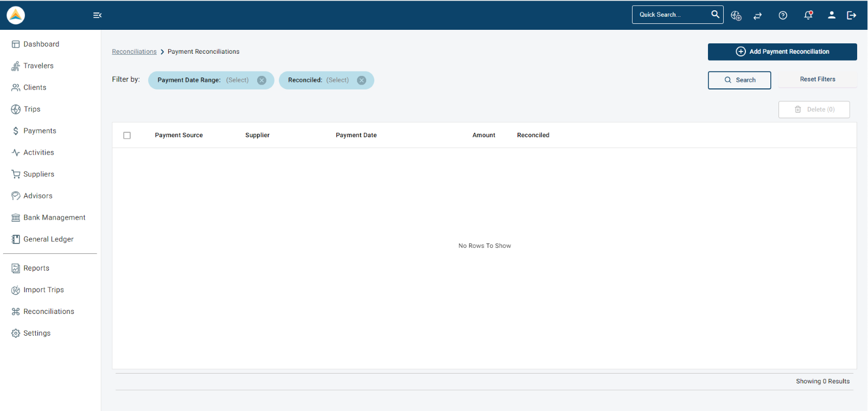Sort by the Payment Source column header
The width and height of the screenshot is (868, 411).
(178, 136)
